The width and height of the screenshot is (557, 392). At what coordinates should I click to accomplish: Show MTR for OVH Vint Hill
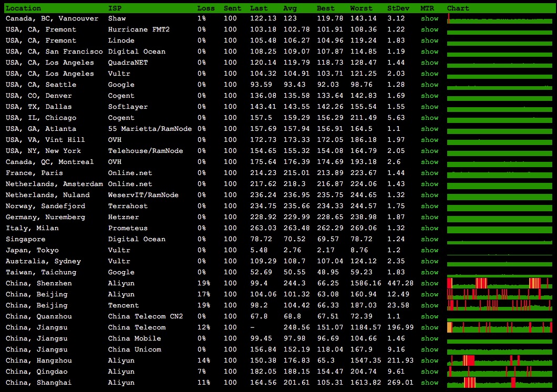(429, 140)
